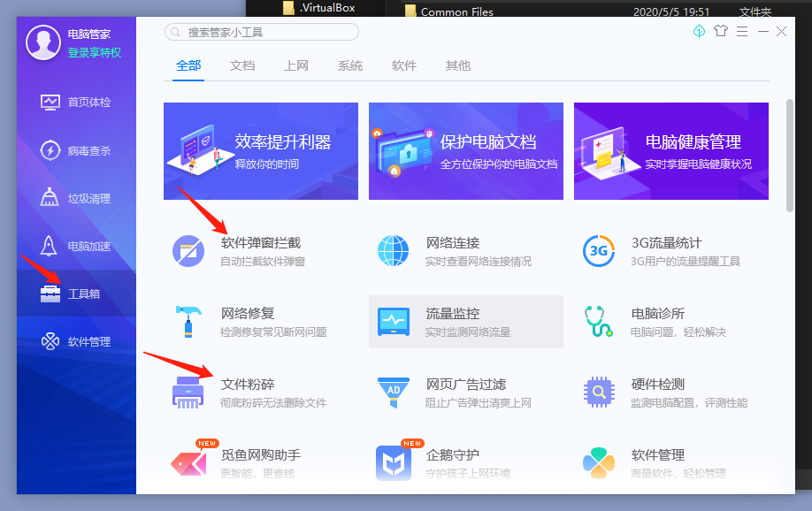This screenshot has width=812, height=511.
Task: Launch the 网络修复 hammer icon
Action: (x=188, y=322)
